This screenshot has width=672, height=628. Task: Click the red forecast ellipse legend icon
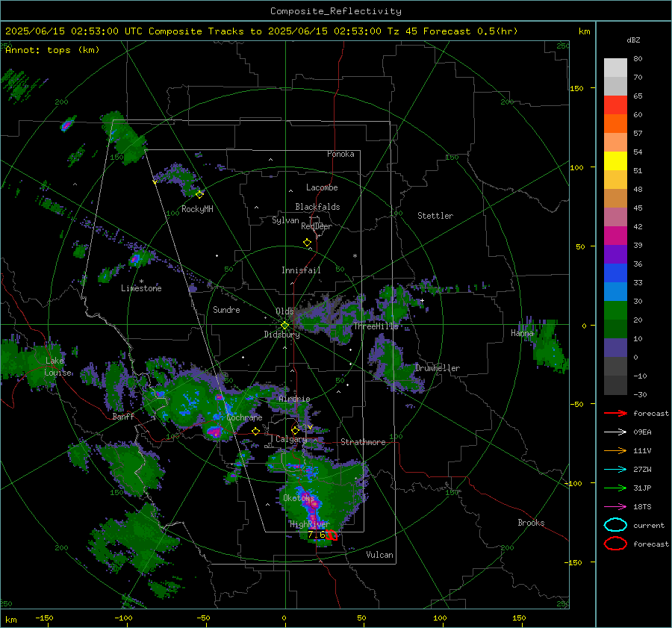click(x=615, y=544)
